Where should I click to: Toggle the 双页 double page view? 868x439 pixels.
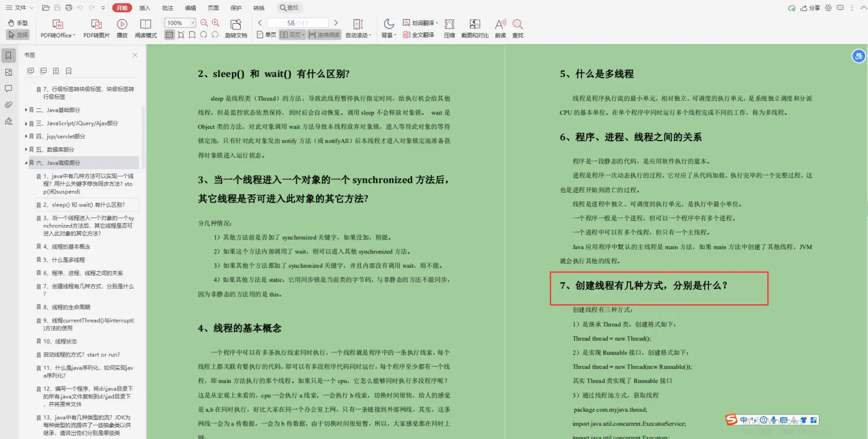coord(292,35)
